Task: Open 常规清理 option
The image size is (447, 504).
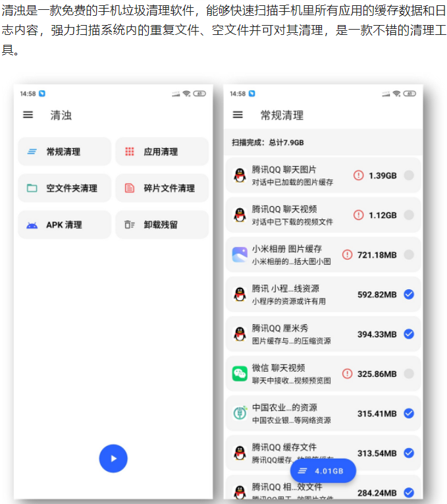Action: 65,152
